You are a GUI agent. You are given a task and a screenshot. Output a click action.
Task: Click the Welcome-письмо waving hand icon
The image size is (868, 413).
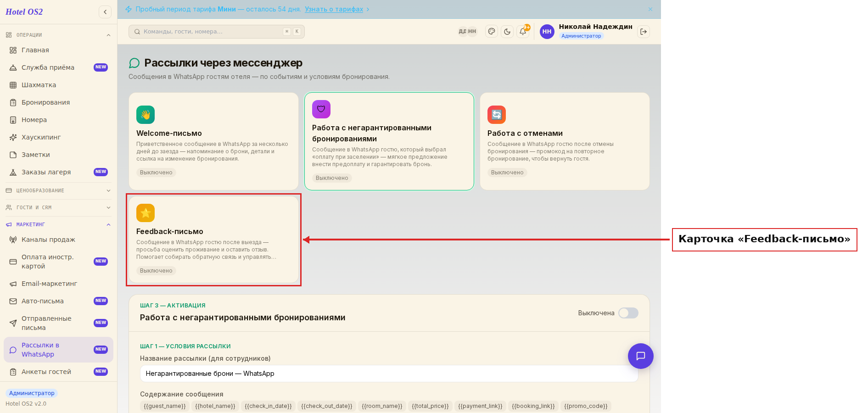[x=146, y=115]
